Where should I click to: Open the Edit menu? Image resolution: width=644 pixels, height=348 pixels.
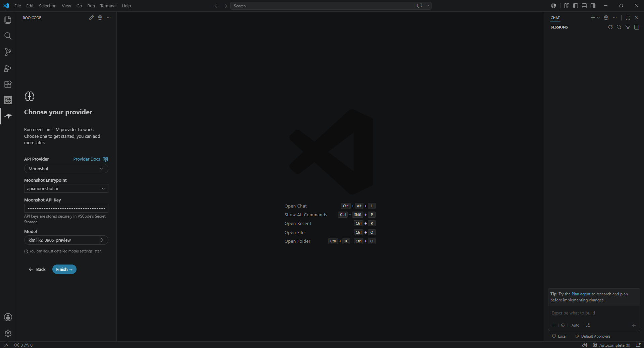(30, 6)
